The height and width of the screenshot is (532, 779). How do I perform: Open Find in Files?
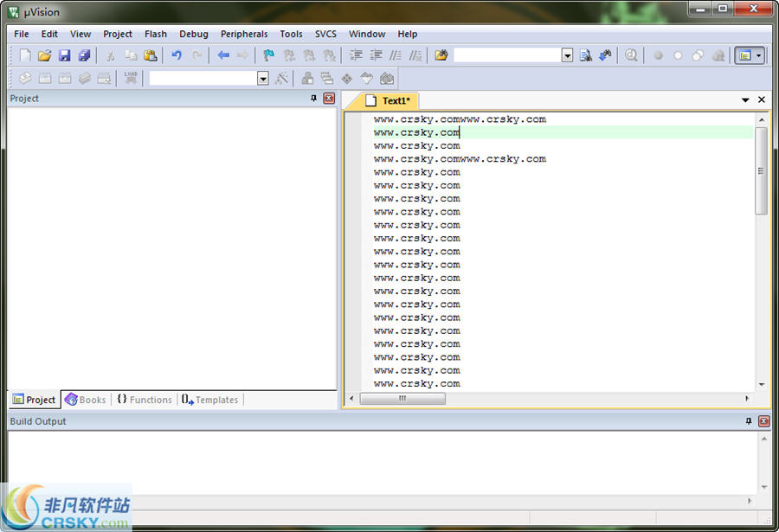click(x=441, y=55)
